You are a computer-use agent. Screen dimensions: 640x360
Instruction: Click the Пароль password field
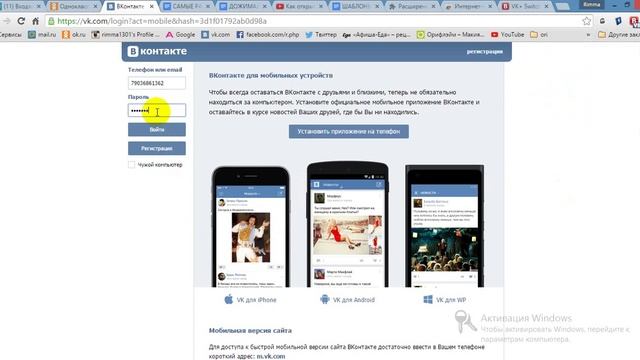click(157, 110)
